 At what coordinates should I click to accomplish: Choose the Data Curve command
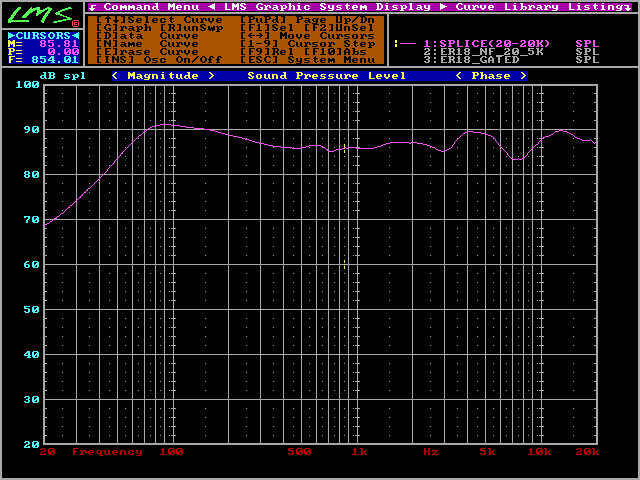click(x=147, y=36)
